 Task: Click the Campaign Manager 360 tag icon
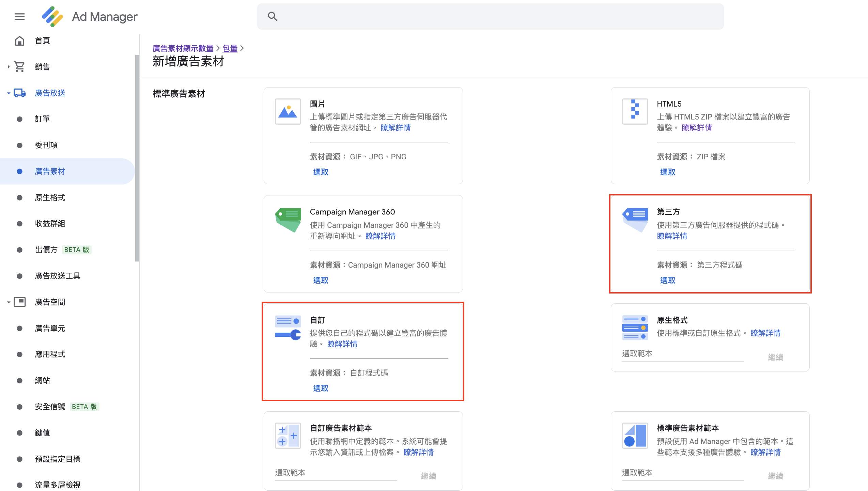[x=288, y=220]
